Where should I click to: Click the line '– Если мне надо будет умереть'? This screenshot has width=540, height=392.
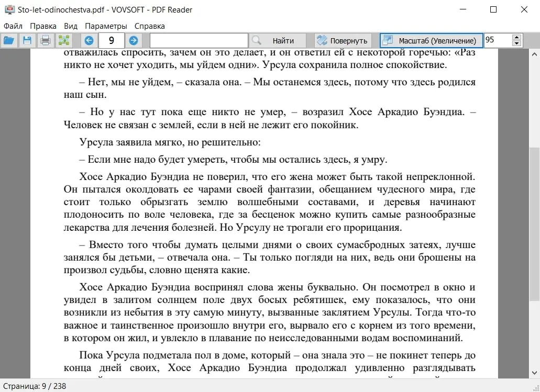coord(234,159)
